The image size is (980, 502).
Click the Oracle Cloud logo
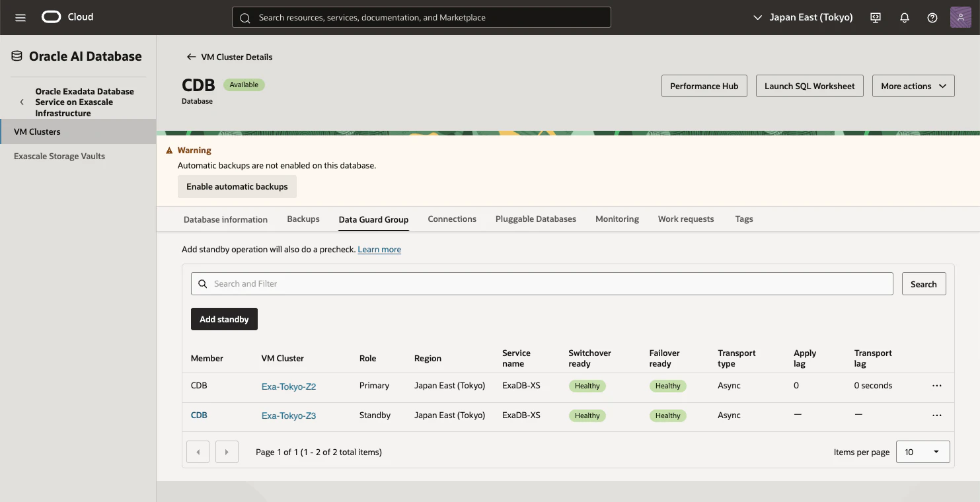67,17
